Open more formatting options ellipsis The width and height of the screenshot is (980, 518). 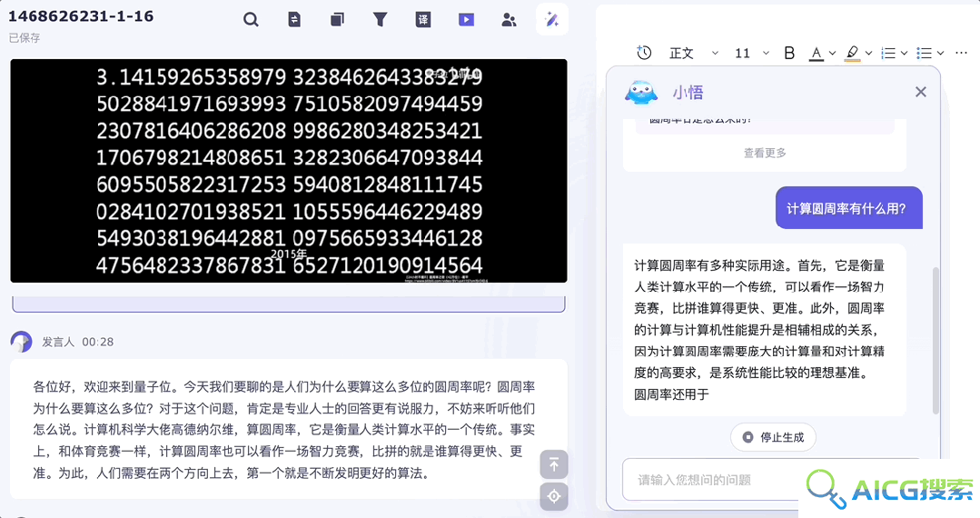click(x=961, y=54)
